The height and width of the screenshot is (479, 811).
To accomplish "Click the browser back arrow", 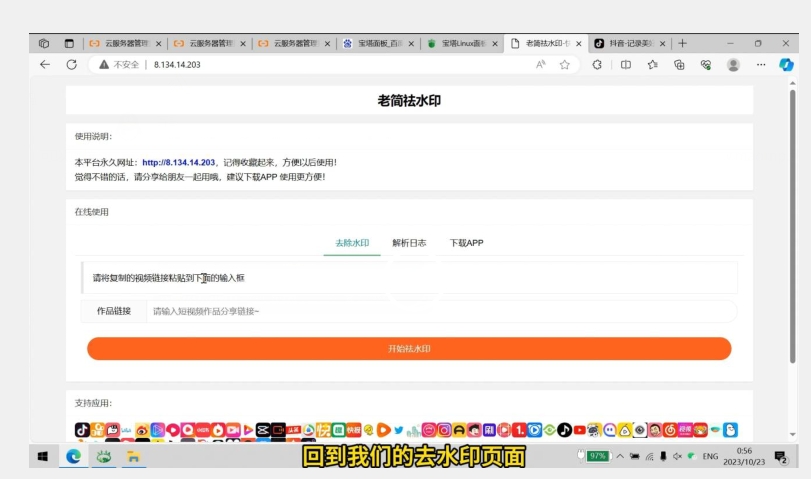I will [45, 64].
